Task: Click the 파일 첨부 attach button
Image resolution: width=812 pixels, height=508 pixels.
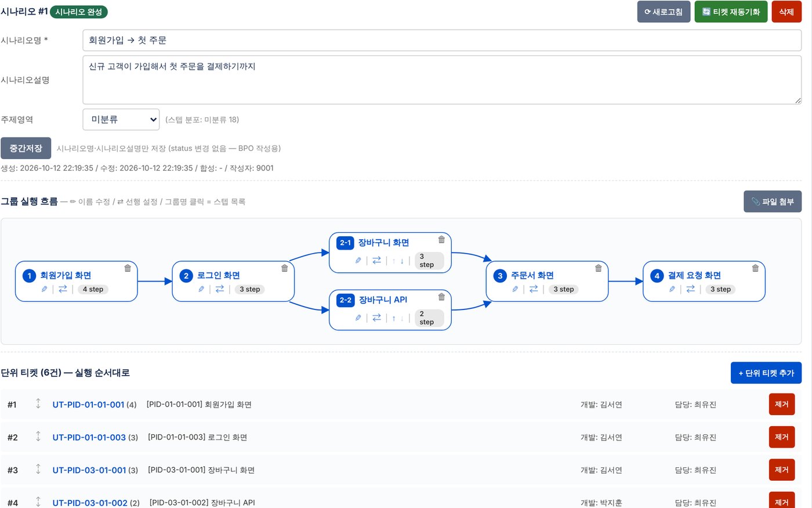Action: coord(773,201)
